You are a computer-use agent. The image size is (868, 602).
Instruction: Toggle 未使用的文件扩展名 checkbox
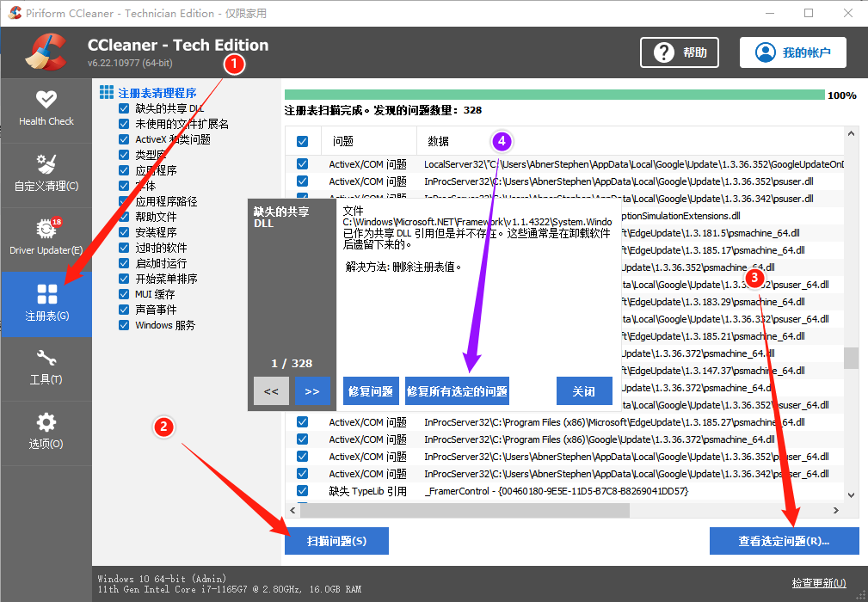[x=124, y=124]
